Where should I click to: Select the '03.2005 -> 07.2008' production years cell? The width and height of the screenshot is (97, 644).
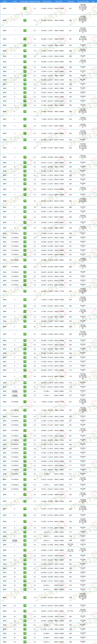pyautogui.click(x=47, y=544)
